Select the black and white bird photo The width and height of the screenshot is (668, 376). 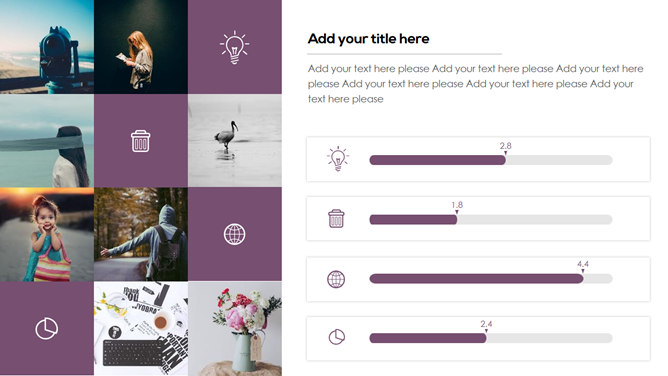235,141
